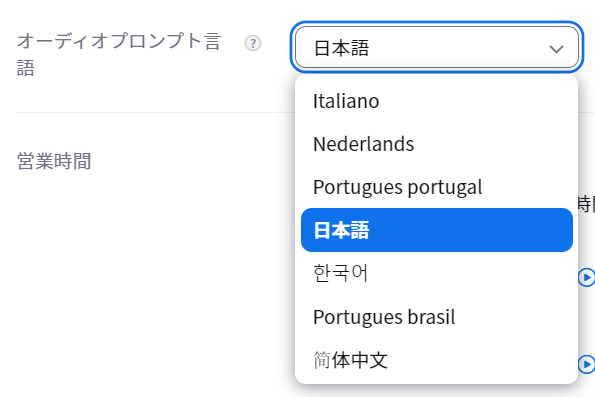This screenshot has height=397, width=595.
Task: Open the help tooltip beside オーディオプロンプト言語
Action: point(253,43)
